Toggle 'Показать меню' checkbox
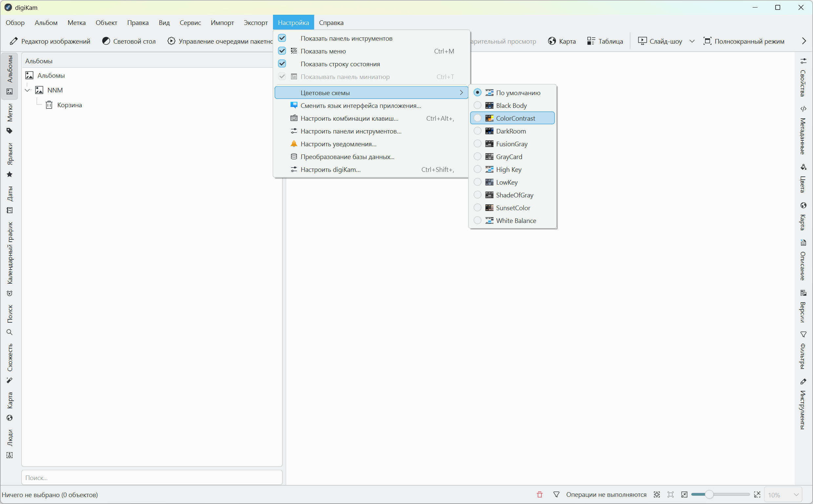Screen dimensions: 813x504 pyautogui.click(x=282, y=51)
